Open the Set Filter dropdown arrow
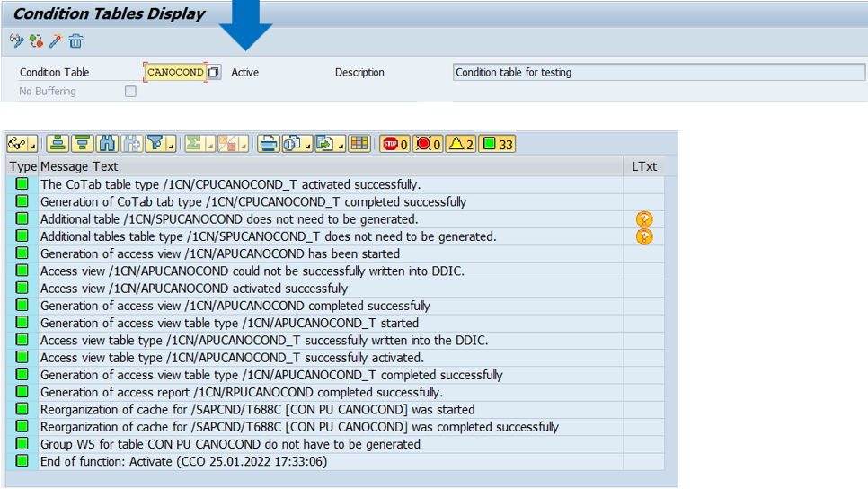Image resolution: width=868 pixels, height=489 pixels. click(x=171, y=145)
